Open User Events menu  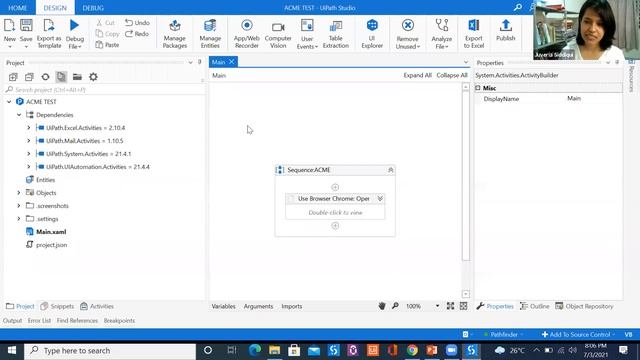tap(307, 34)
